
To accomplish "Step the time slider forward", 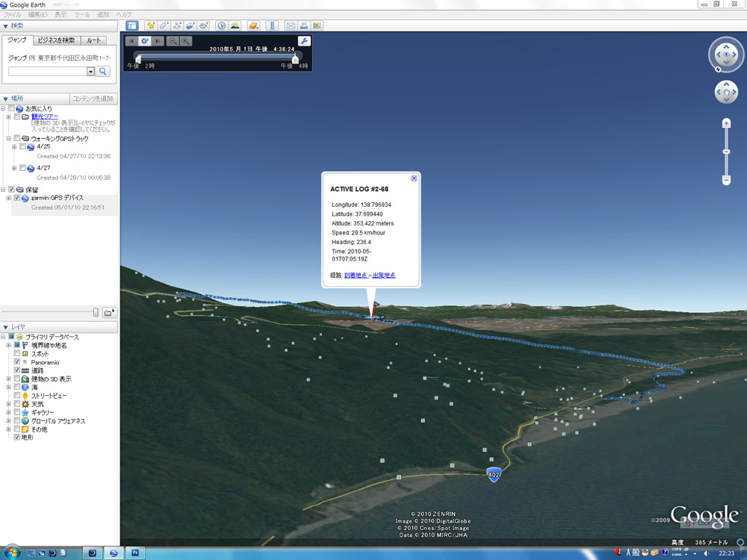I will coord(158,41).
